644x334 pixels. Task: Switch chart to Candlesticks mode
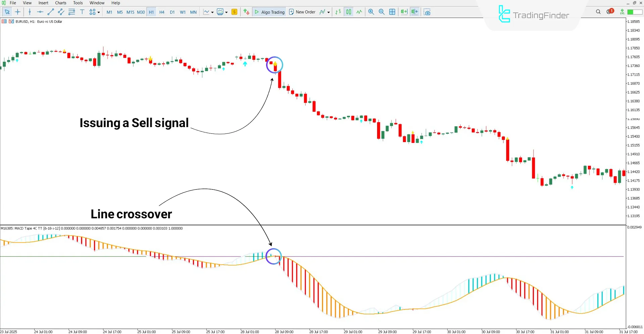click(x=348, y=12)
